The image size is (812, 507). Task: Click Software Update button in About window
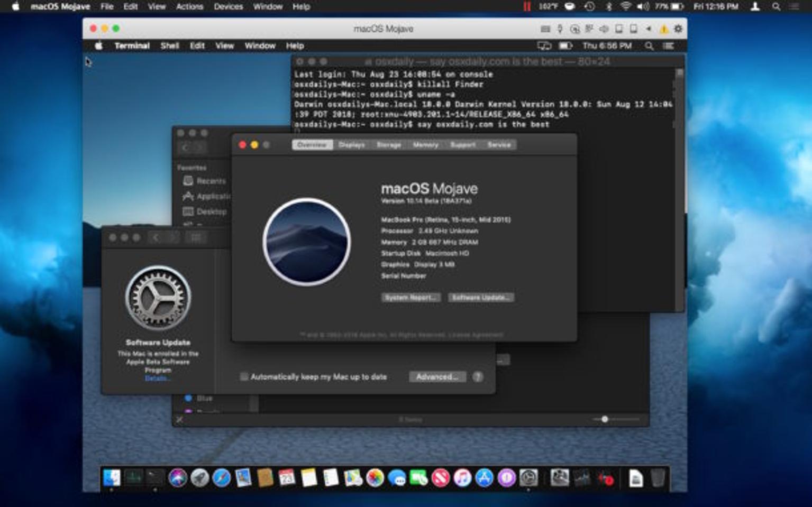coord(481,298)
